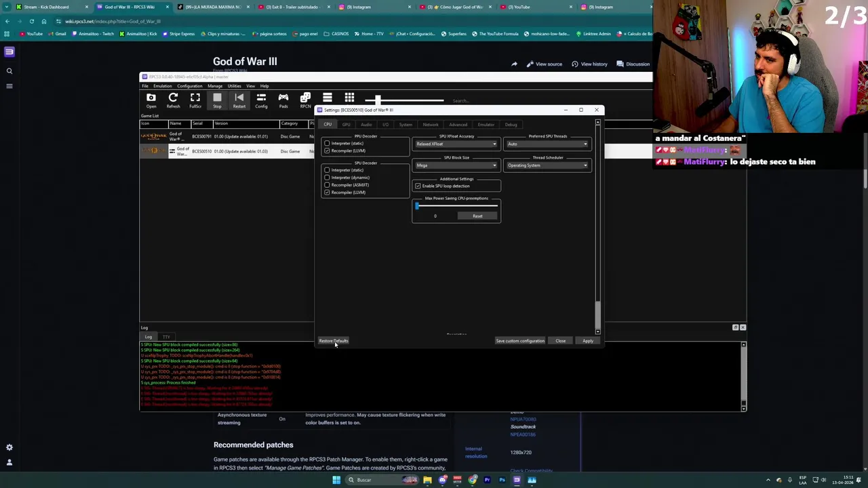Toggle Enable SPU loop detection
The height and width of the screenshot is (488, 868).
pos(442,186)
